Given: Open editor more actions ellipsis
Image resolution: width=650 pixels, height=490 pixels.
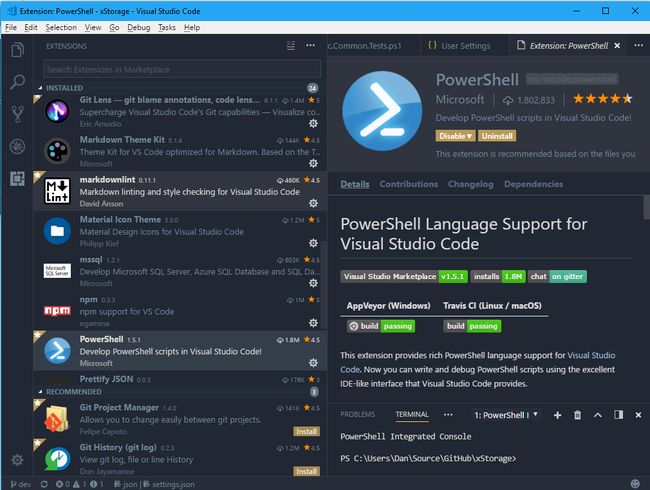Looking at the screenshot, I should pos(639,45).
